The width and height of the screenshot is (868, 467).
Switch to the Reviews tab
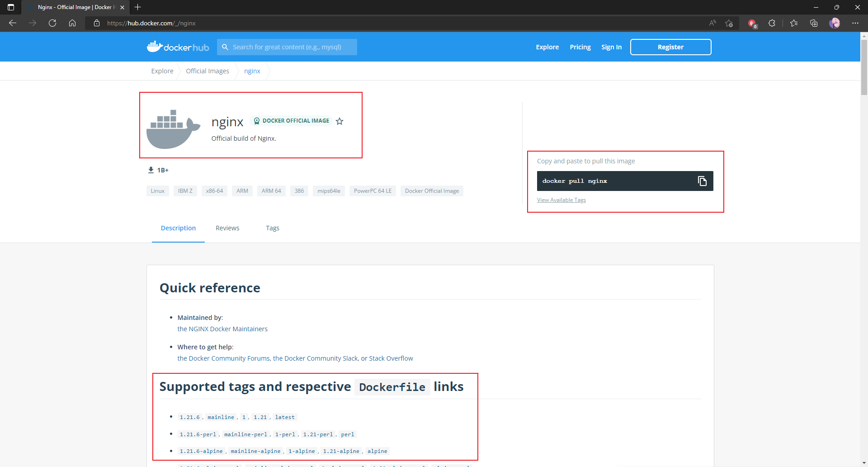[x=227, y=228]
